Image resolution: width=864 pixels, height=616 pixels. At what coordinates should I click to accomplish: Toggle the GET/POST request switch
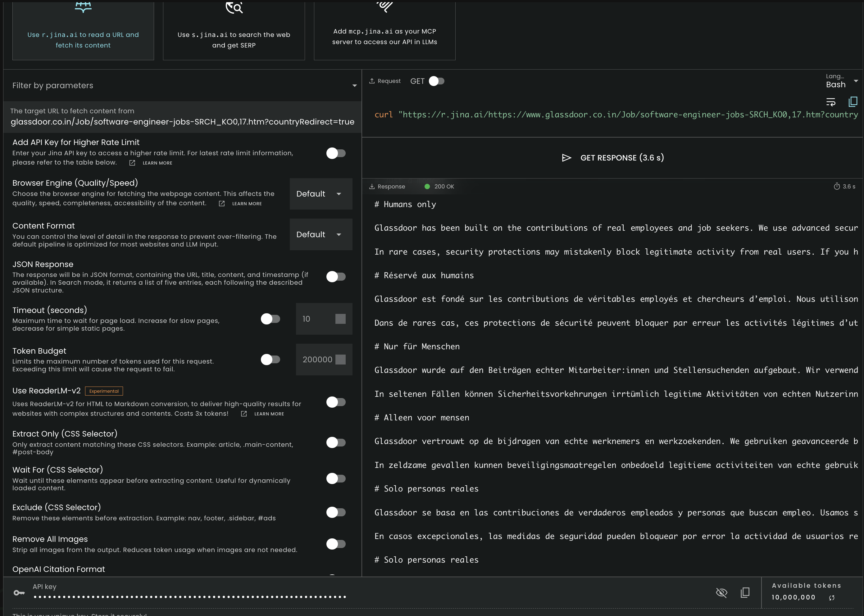(x=436, y=81)
